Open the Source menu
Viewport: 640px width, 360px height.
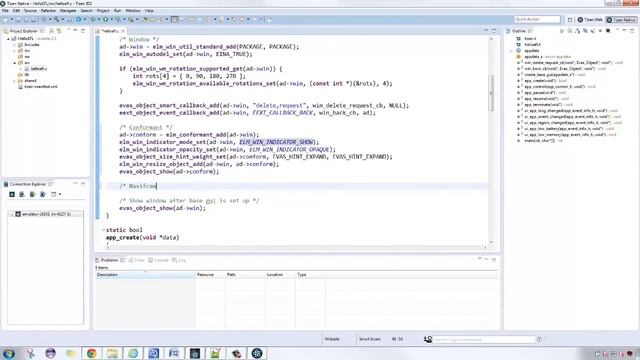pos(30,11)
